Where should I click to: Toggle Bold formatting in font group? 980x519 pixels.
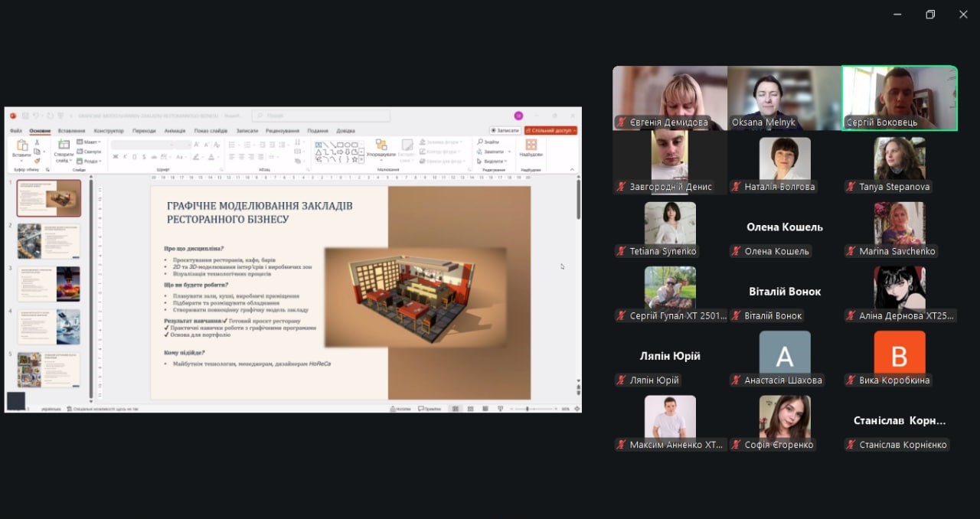coord(116,157)
